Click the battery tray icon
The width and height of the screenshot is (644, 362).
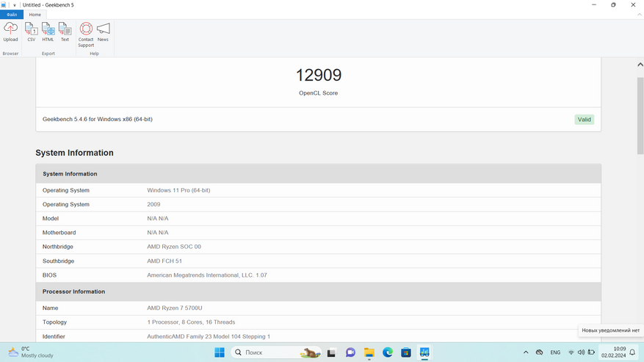click(591, 352)
